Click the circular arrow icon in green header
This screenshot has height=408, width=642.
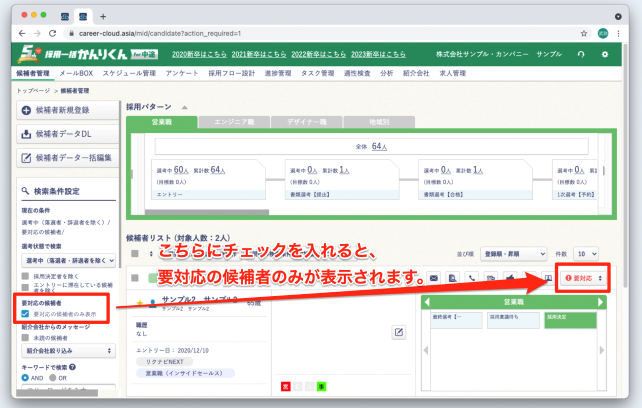tap(581, 54)
